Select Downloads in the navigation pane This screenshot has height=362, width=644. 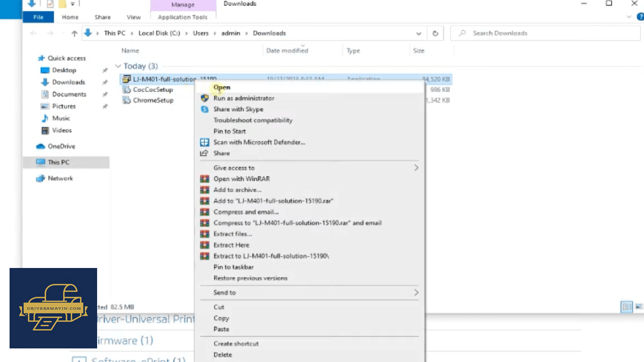click(x=68, y=82)
